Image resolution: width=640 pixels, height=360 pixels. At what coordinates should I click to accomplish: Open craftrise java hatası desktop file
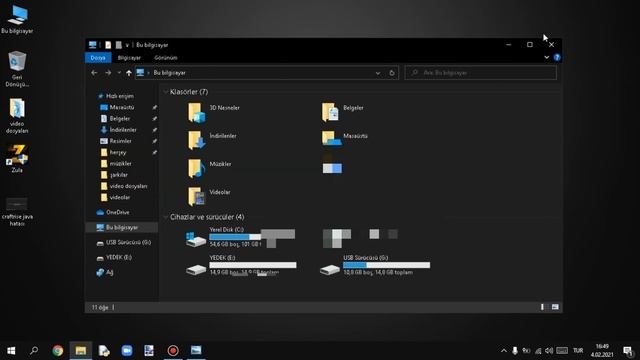(x=17, y=212)
